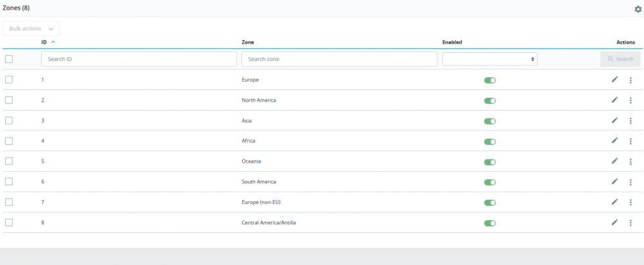
Task: Click the Zones (8) heading
Action: (16, 8)
